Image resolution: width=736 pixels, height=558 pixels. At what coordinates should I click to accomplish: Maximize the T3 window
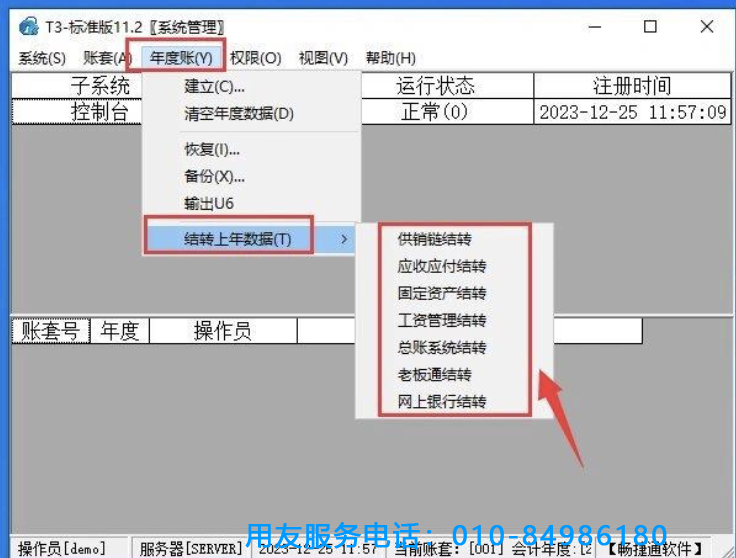pyautogui.click(x=651, y=27)
